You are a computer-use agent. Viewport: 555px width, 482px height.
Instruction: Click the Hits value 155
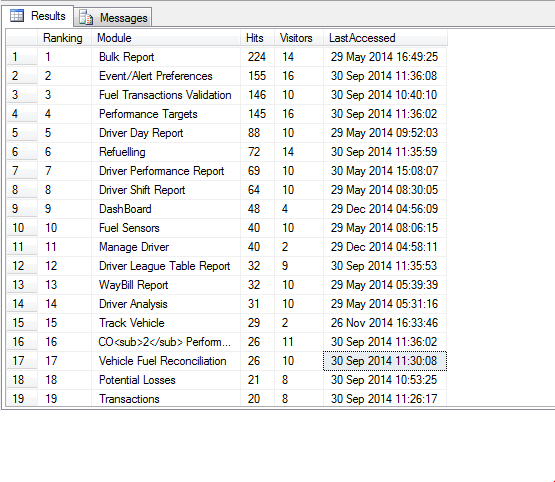257,76
